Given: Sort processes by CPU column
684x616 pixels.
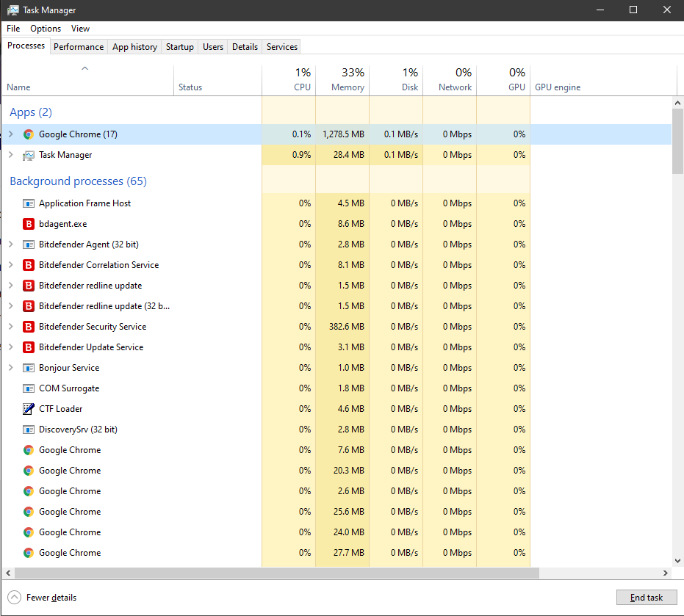Looking at the screenshot, I should coord(289,81).
